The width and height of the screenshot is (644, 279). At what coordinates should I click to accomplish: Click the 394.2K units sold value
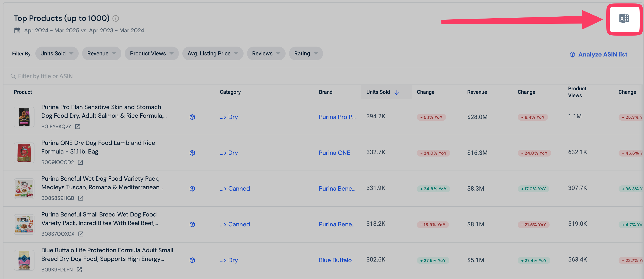click(376, 116)
